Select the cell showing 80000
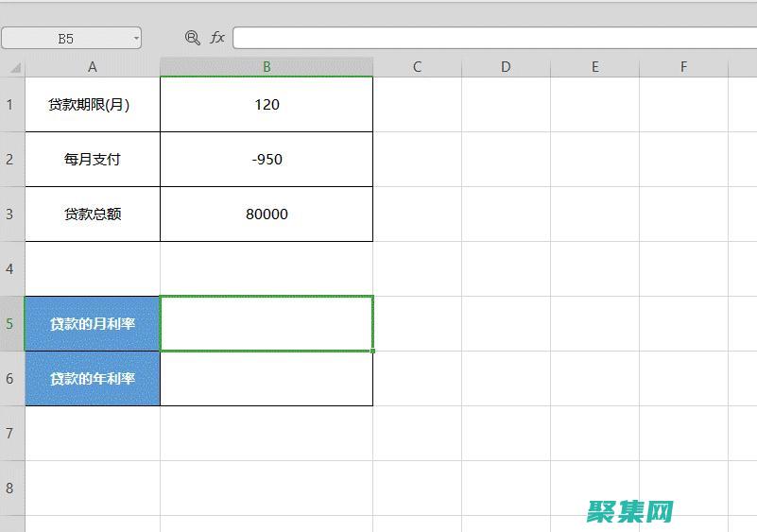Viewport: 757px width, 532px height. pos(267,215)
